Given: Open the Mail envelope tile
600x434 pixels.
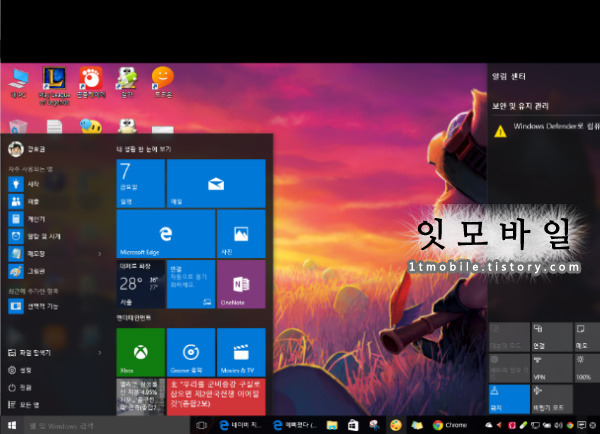Looking at the screenshot, I should tap(216, 183).
